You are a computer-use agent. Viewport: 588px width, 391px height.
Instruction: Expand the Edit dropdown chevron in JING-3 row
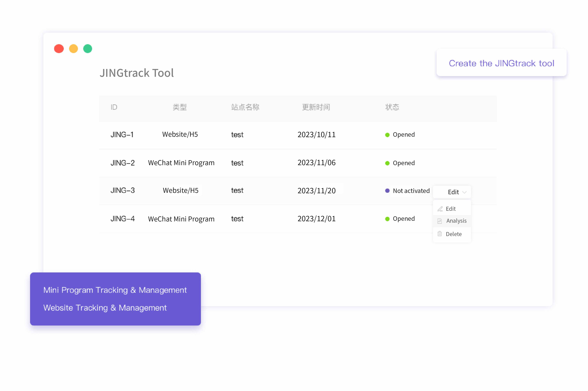click(x=464, y=192)
